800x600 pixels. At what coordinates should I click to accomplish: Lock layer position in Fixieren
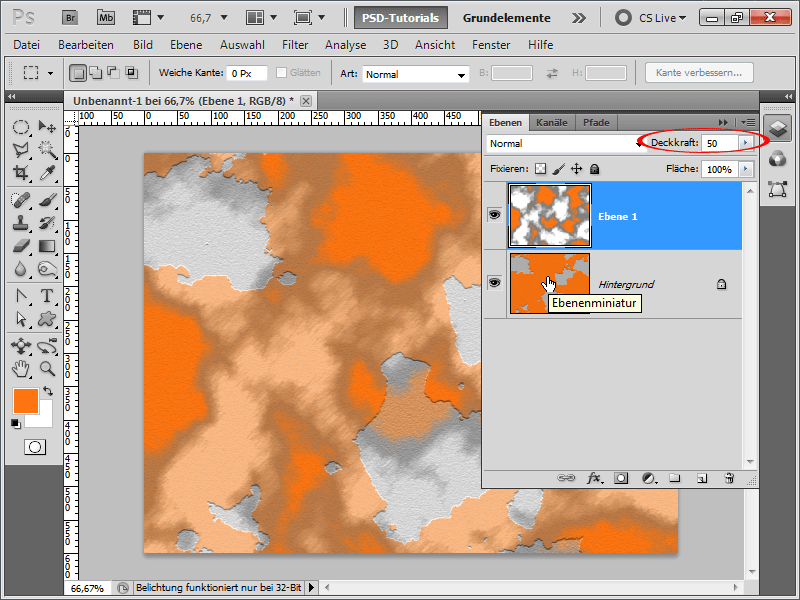pyautogui.click(x=577, y=169)
